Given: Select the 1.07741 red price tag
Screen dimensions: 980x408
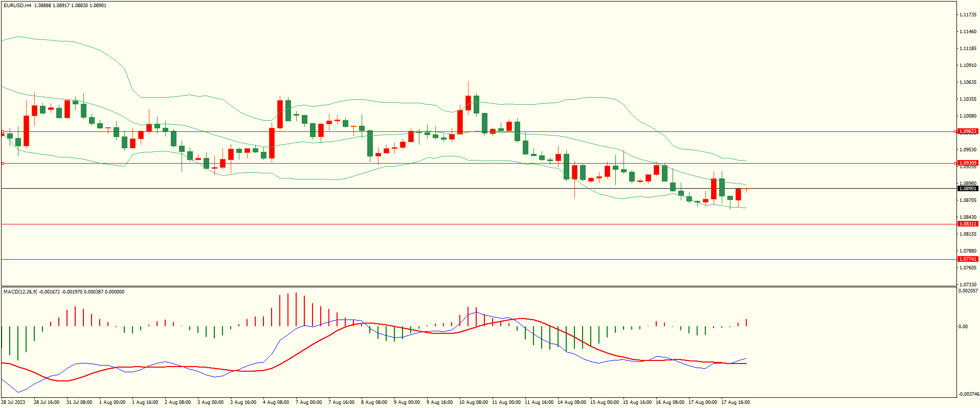Looking at the screenshot, I should 967,259.
